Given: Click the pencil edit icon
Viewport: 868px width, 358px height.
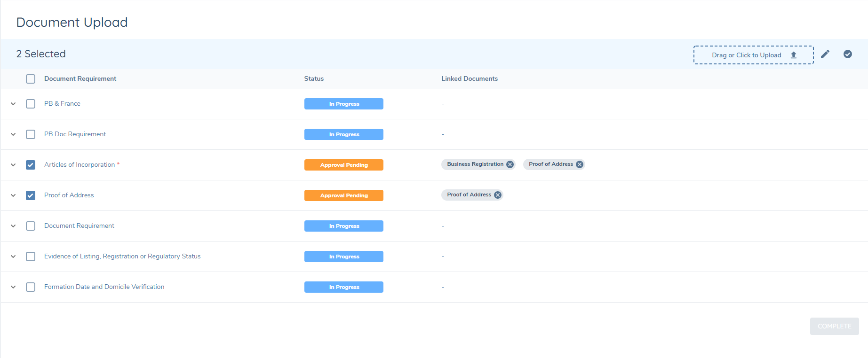Looking at the screenshot, I should pyautogui.click(x=825, y=54).
